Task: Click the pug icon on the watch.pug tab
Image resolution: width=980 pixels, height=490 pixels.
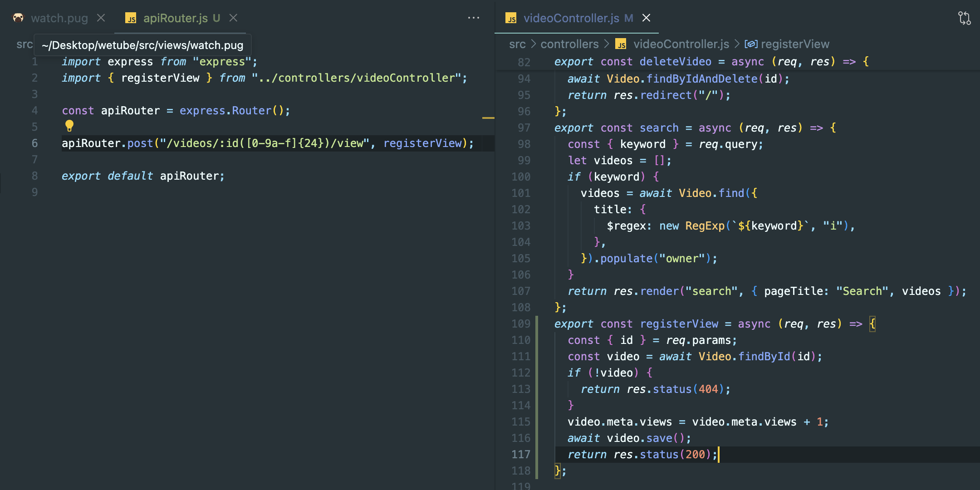Action: (x=18, y=18)
